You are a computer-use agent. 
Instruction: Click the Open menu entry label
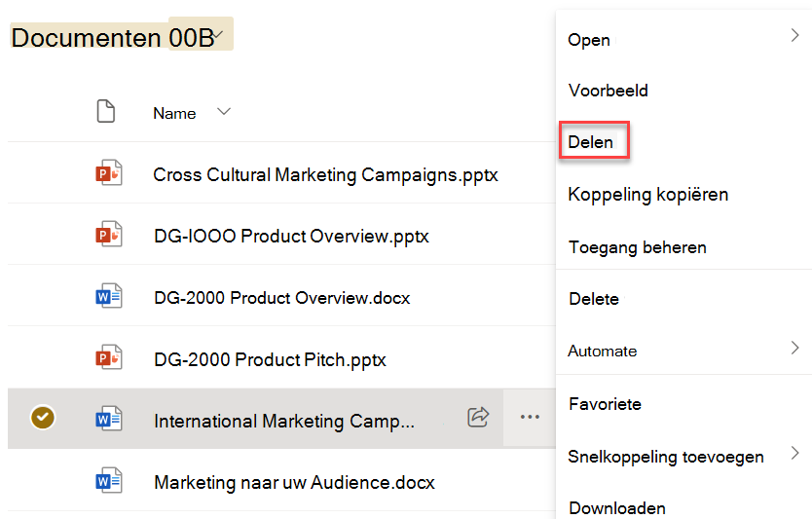click(x=589, y=40)
